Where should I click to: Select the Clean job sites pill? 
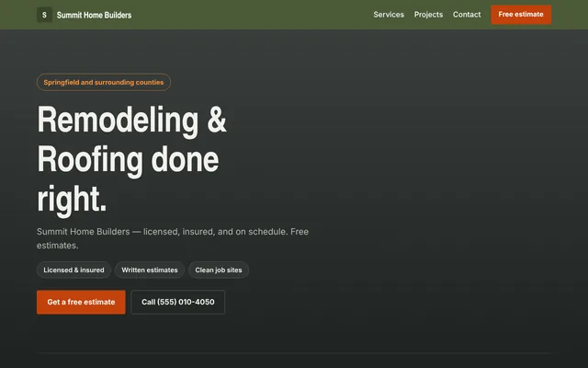coord(219,270)
